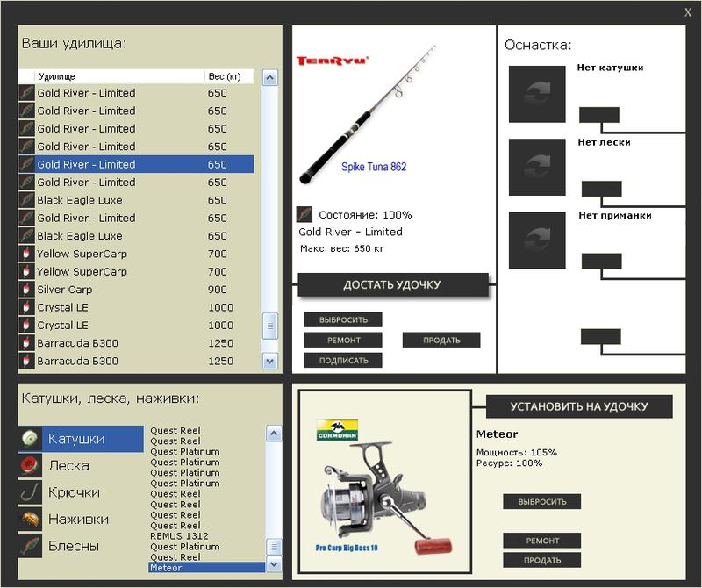Select the first Quest Reel entry
702x588 pixels.
(206, 430)
